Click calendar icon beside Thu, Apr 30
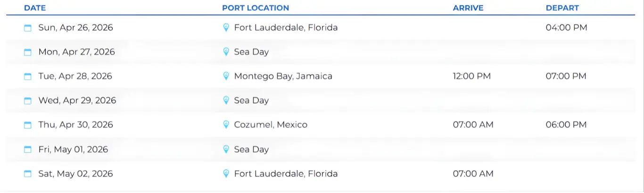The image size is (644, 193). point(28,125)
